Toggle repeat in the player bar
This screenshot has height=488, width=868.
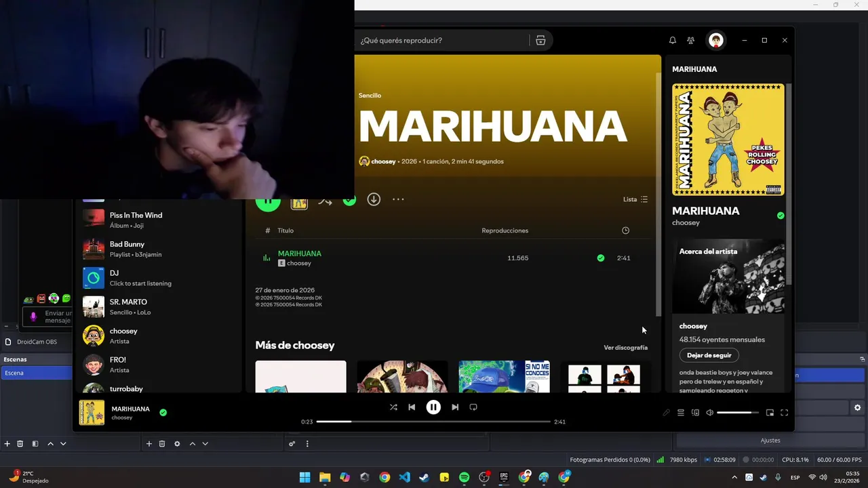point(473,407)
